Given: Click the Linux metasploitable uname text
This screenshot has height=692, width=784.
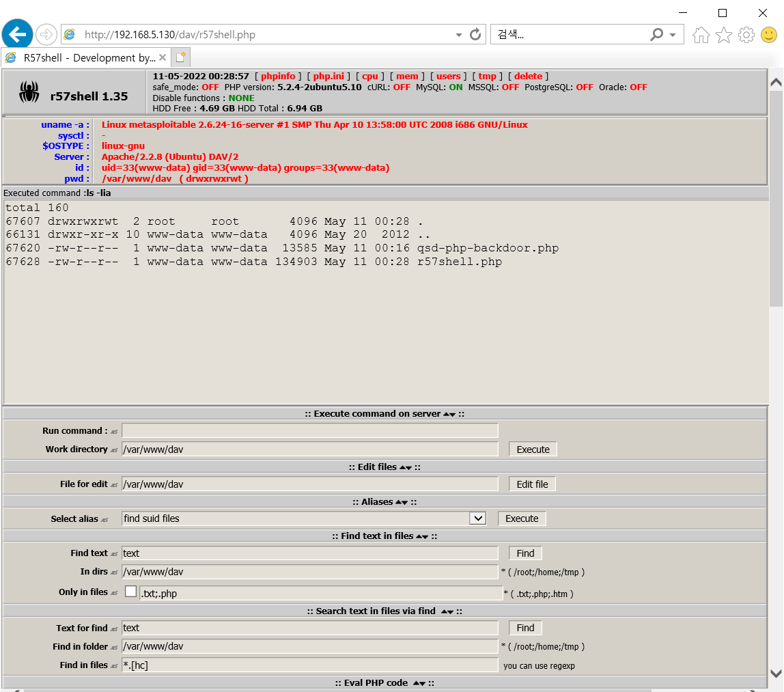Looking at the screenshot, I should 315,124.
